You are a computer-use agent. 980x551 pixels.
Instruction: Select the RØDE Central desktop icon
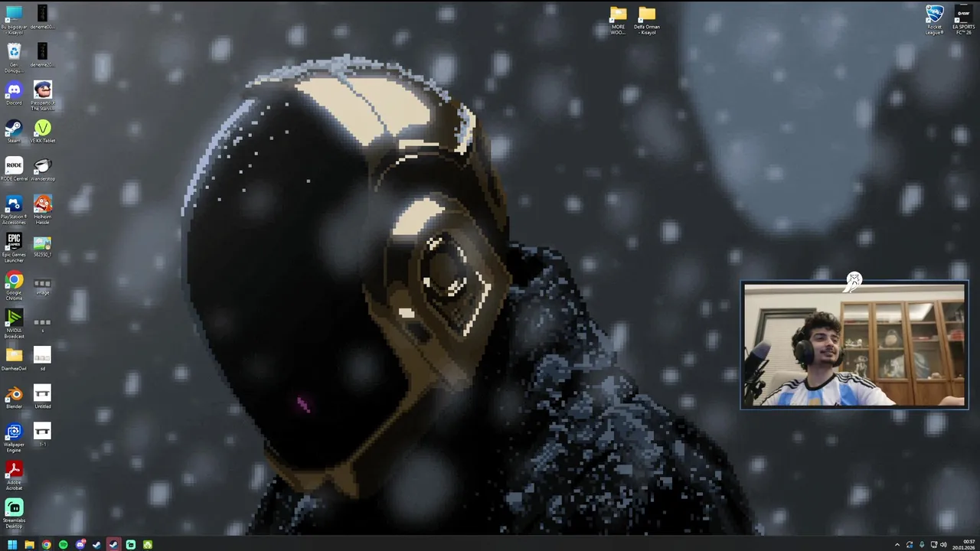(14, 169)
